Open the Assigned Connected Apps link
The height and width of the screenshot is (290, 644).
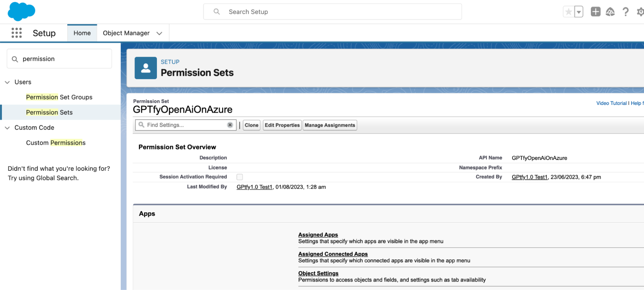point(333,254)
